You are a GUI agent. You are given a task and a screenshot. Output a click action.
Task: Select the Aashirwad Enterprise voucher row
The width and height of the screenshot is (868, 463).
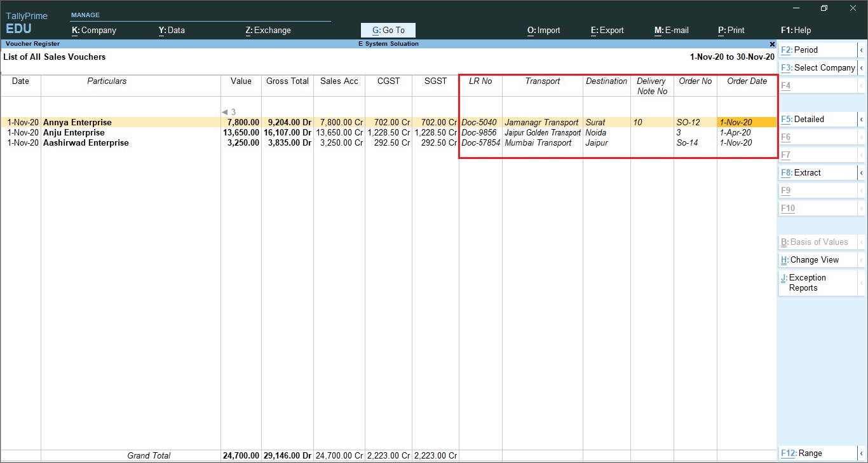pyautogui.click(x=86, y=143)
